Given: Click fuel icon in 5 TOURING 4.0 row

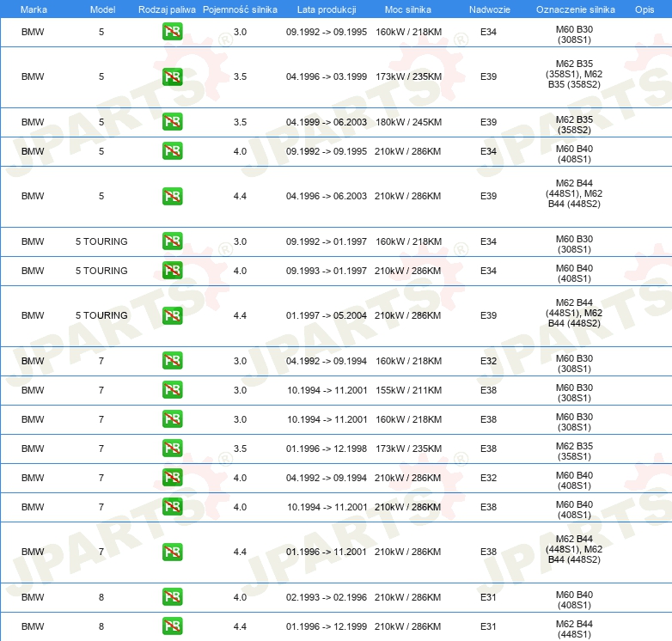Looking at the screenshot, I should coord(172,271).
